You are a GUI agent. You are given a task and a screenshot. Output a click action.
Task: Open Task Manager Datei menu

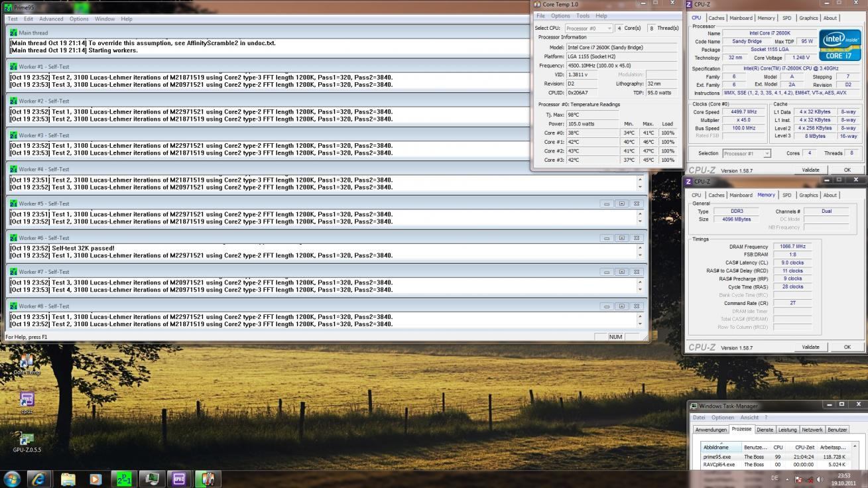(x=699, y=418)
